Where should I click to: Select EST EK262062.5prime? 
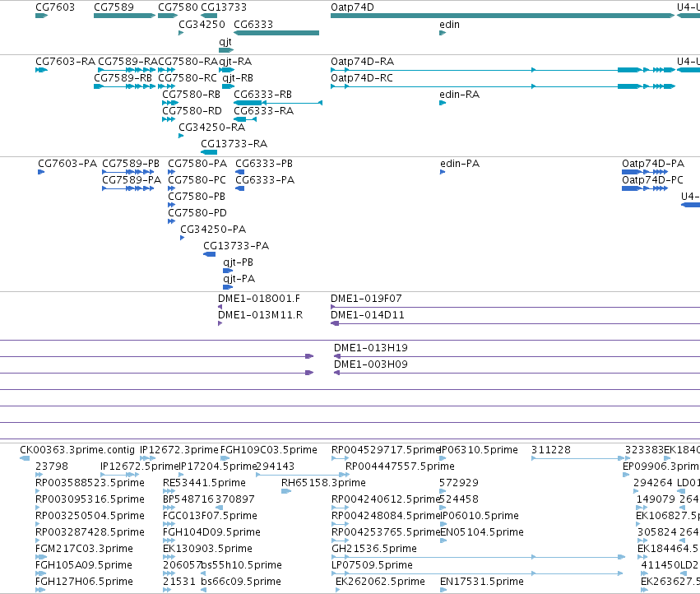(380, 582)
